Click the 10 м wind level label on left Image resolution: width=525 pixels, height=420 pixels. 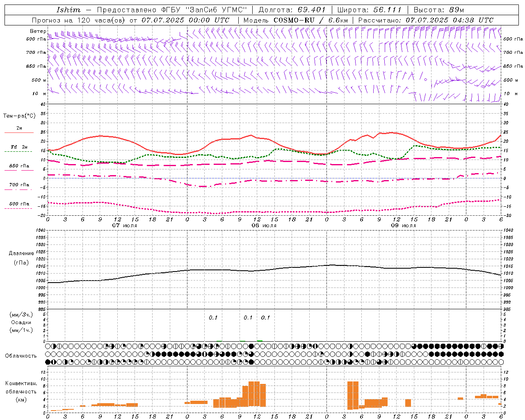(x=39, y=94)
